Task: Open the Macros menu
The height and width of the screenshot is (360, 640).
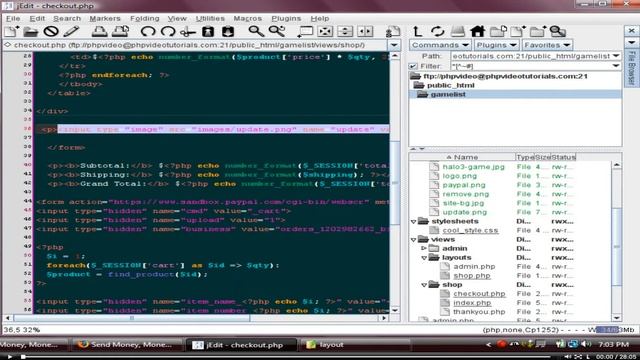Action: tap(247, 18)
